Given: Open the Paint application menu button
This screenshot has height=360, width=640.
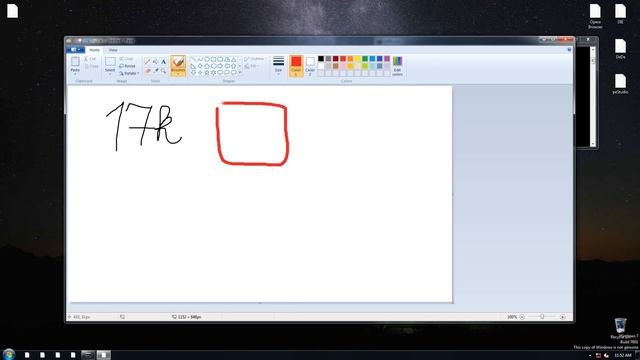Looking at the screenshot, I should [x=76, y=50].
